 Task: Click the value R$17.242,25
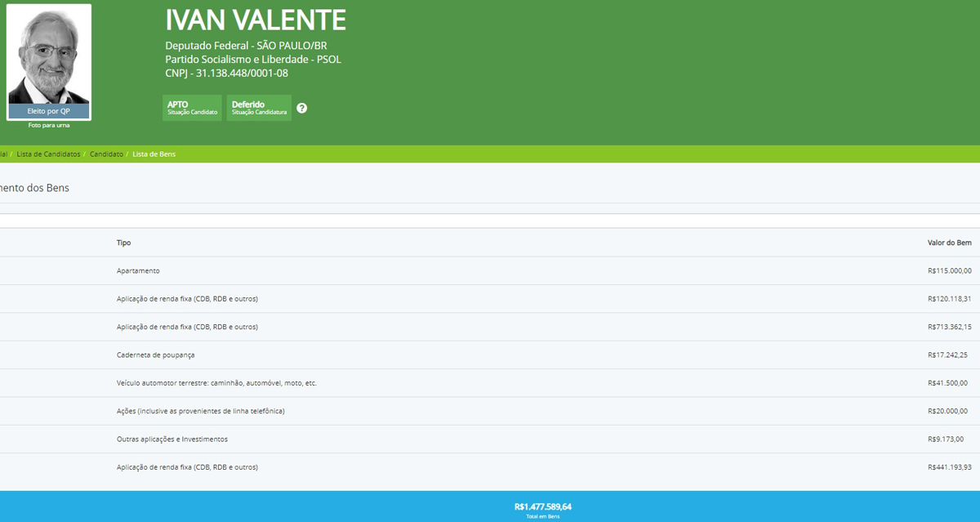947,355
